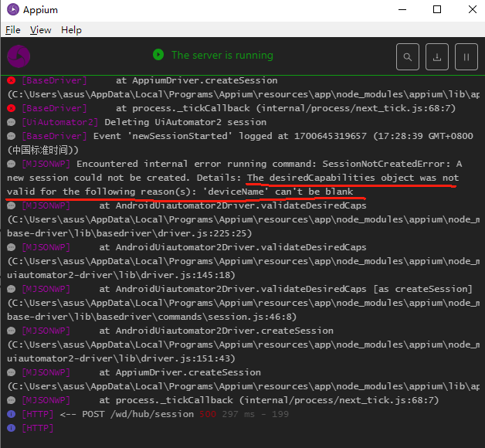This screenshot has height=448, width=485.
Task: Click the grey icon next to the UiAutomator2 log
Action: click(x=11, y=122)
